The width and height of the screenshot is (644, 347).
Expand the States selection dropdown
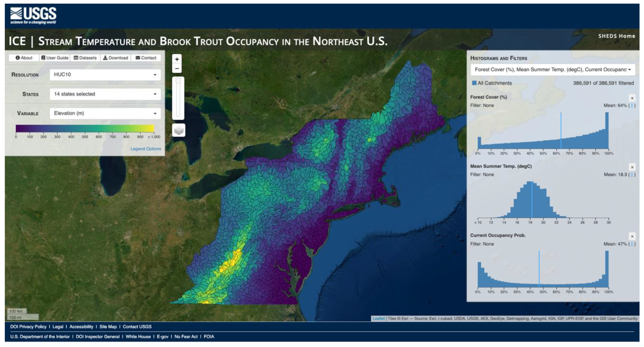105,94
